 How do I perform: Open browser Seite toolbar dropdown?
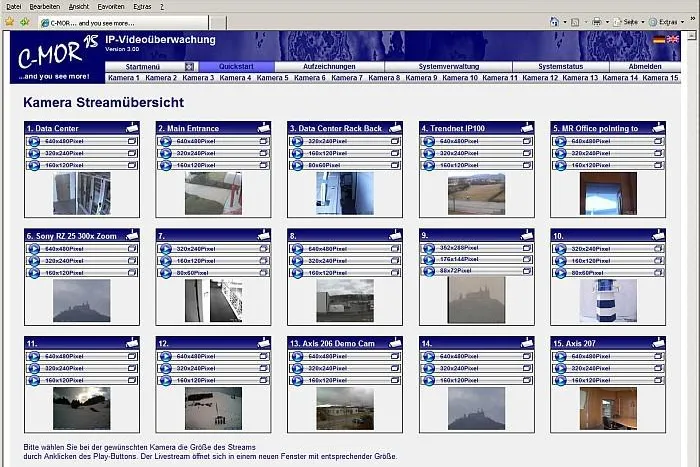pyautogui.click(x=629, y=21)
